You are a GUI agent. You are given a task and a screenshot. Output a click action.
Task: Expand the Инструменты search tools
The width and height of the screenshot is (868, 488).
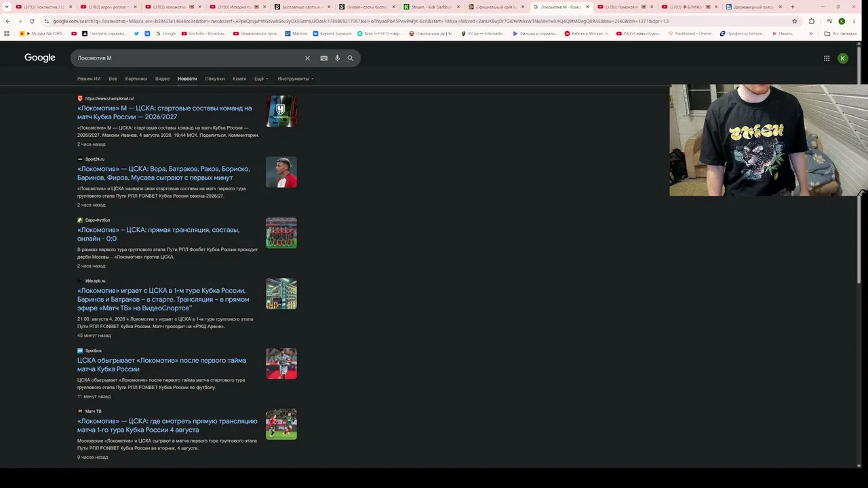point(296,79)
